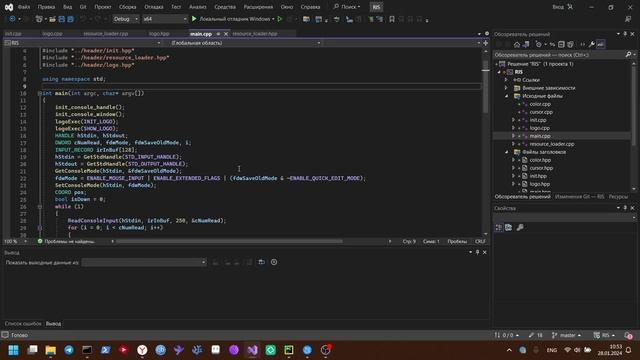
Task: Open master branch dropdown in status bar
Action: [566, 335]
